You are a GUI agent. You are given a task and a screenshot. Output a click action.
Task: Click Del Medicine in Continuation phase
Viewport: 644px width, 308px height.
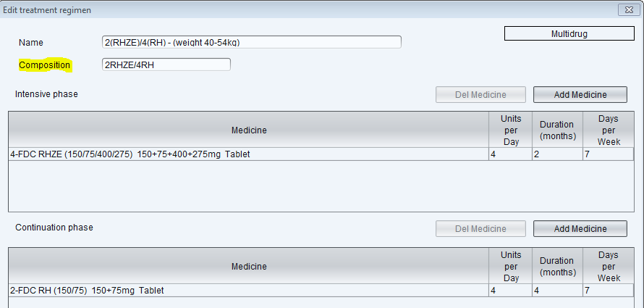click(480, 228)
